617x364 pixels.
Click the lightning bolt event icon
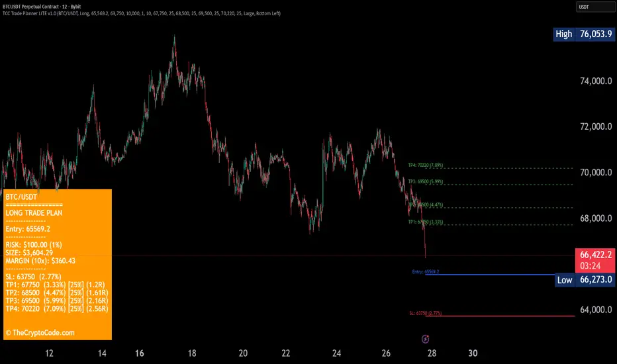pos(426,339)
